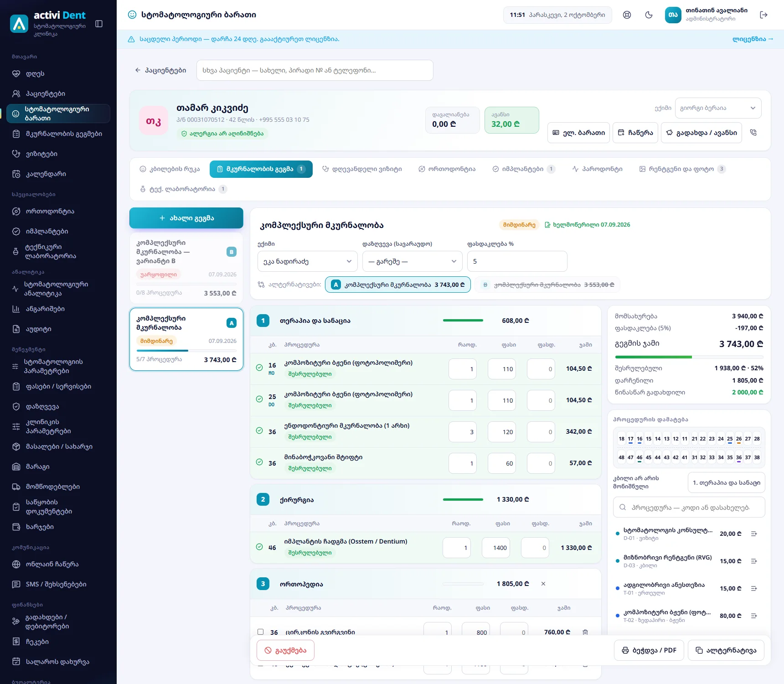
Task: Open დაზღვევა sidebar item
Action: 58,406
